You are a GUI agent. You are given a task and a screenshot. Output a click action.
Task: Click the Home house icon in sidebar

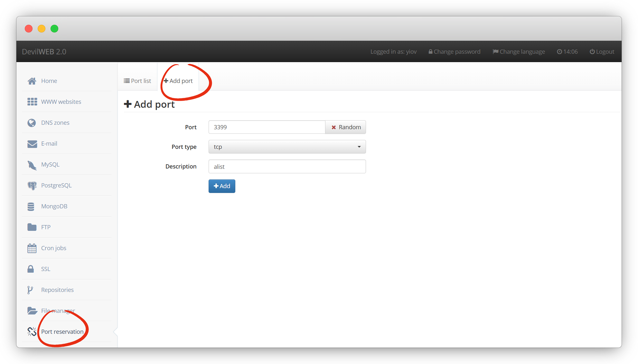click(32, 81)
